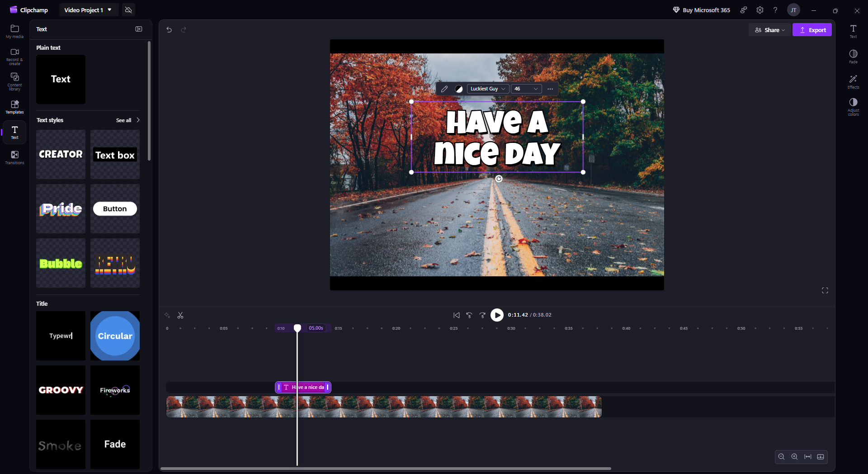Click the Export button

(812, 30)
